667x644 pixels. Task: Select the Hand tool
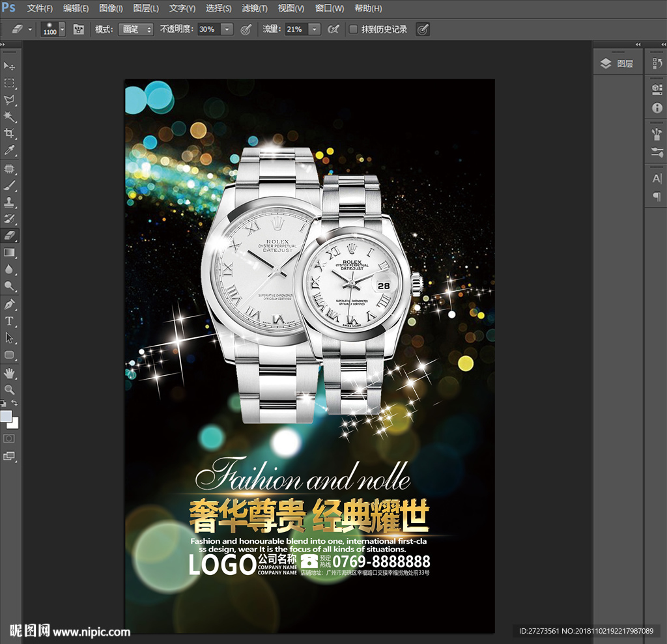pos(9,374)
